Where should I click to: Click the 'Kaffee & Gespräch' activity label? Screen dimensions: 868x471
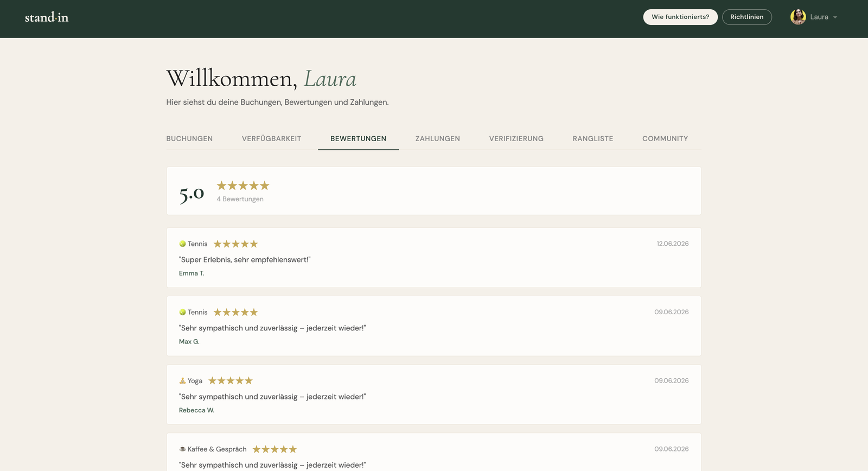tap(217, 449)
